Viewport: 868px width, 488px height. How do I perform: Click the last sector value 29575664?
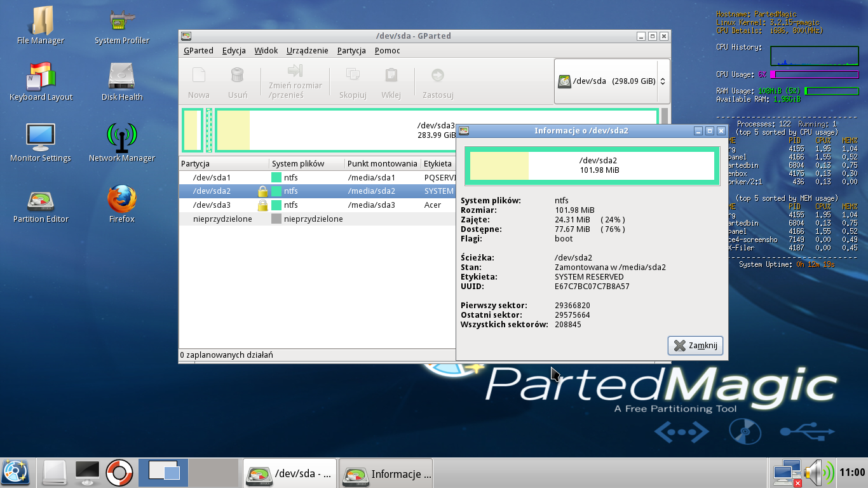573,315
